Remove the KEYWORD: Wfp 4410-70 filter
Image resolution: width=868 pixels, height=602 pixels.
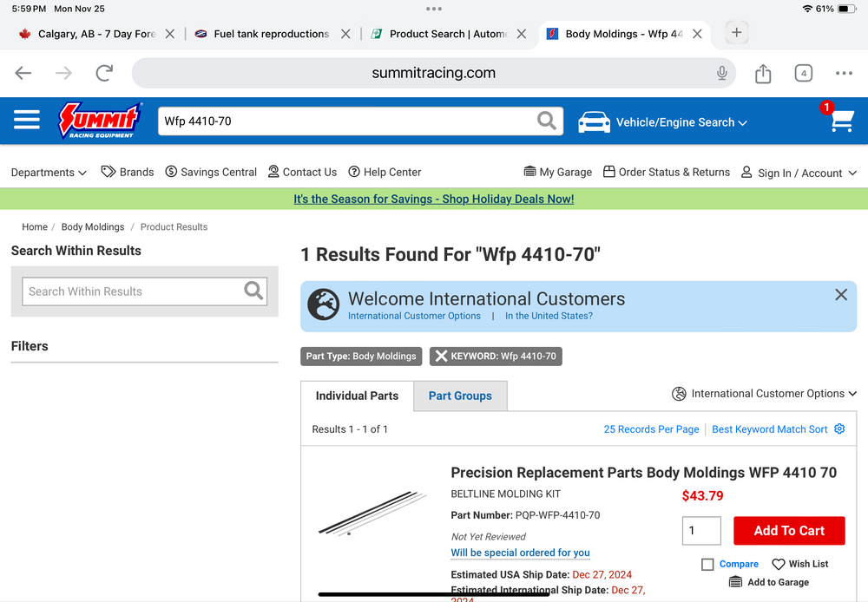click(x=441, y=357)
